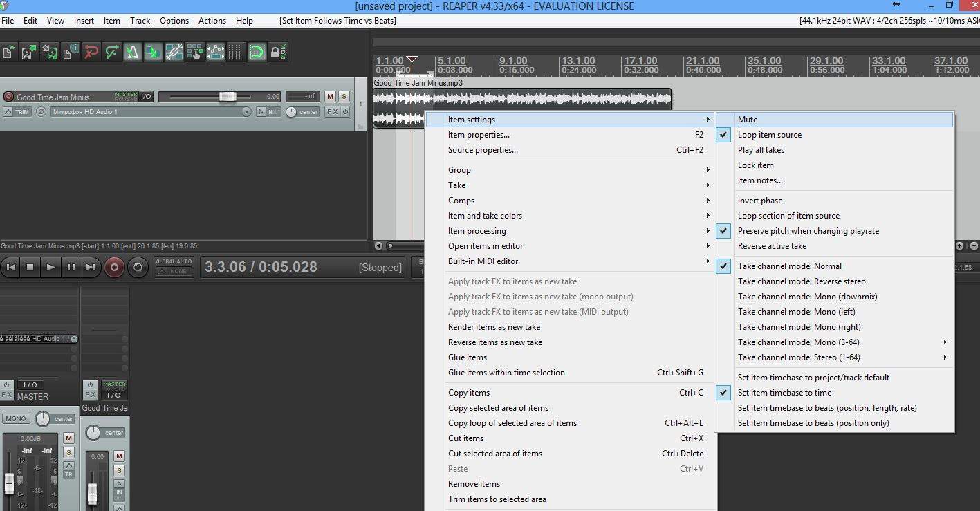Select 'Set item timebase to time'
This screenshot has height=511, width=980.
click(x=784, y=393)
